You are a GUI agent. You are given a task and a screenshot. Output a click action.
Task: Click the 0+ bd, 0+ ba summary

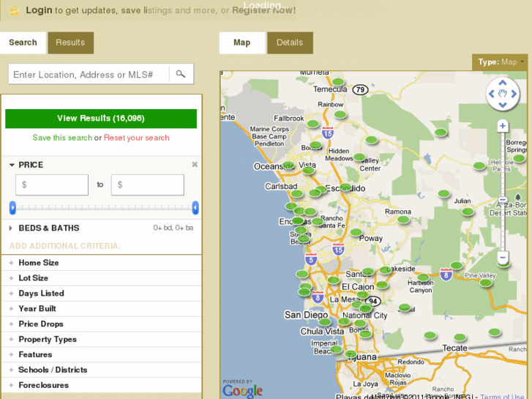click(173, 228)
